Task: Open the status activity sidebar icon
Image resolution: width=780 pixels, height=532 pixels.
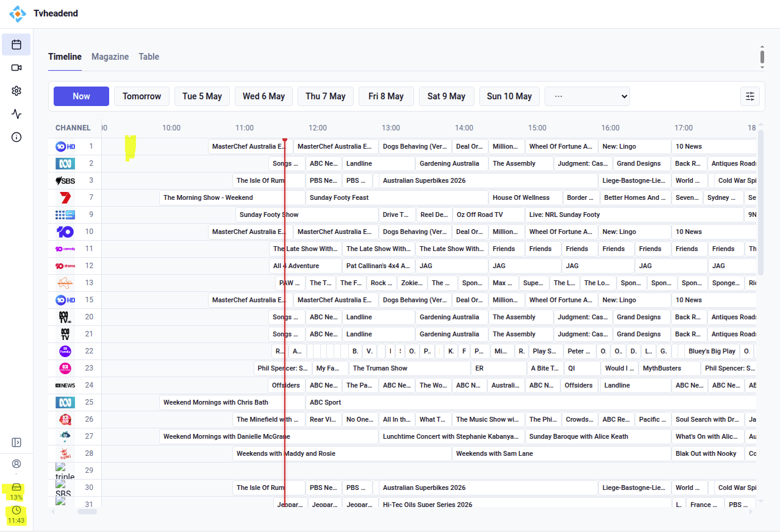Action: 16,114
